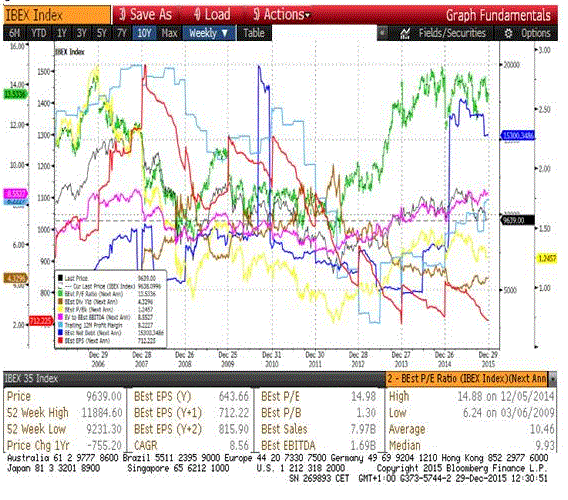Click the Dec 29 2006 date axis label
This screenshot has height=500, width=568.
point(98,359)
